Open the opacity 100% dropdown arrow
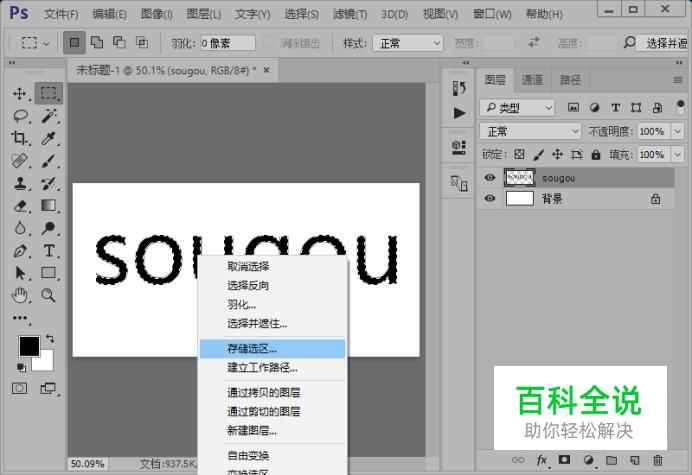This screenshot has width=692, height=475. (x=677, y=132)
